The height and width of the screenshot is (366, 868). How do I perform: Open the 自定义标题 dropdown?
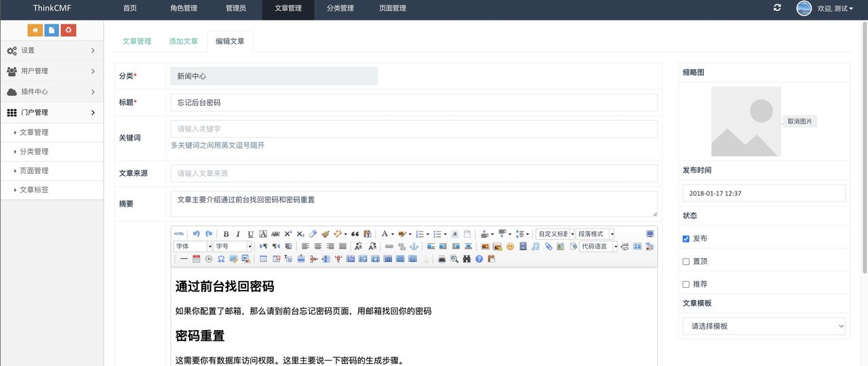coord(555,234)
